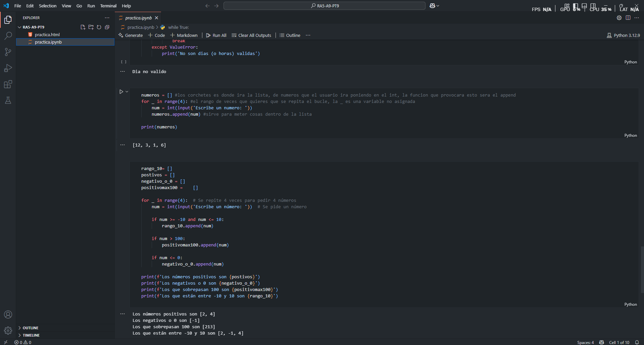Toggle bottom panel layout icon

pyautogui.click(x=584, y=6)
